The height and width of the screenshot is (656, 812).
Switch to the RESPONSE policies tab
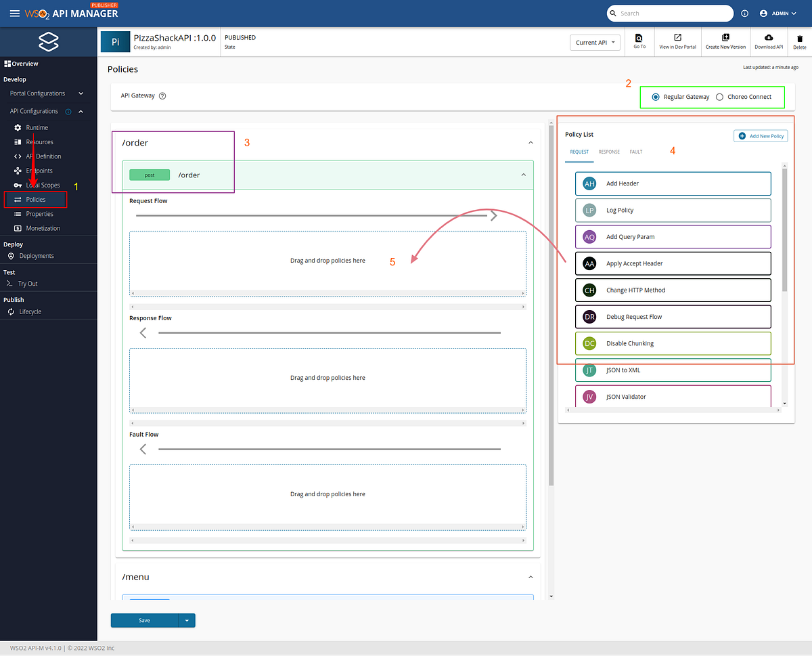click(x=608, y=152)
